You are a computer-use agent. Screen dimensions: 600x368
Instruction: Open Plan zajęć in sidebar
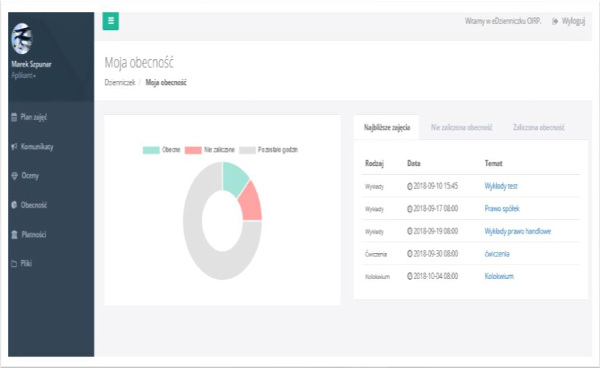(x=34, y=117)
